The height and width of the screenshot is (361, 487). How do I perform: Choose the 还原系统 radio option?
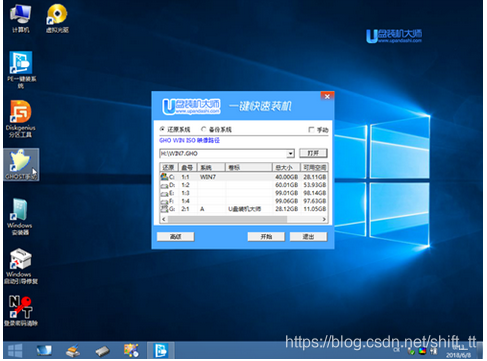click(x=176, y=129)
